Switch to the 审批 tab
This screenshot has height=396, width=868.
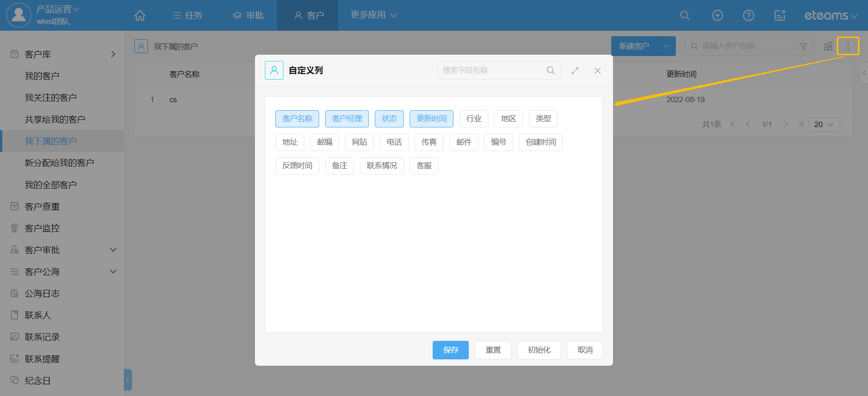pyautogui.click(x=249, y=15)
